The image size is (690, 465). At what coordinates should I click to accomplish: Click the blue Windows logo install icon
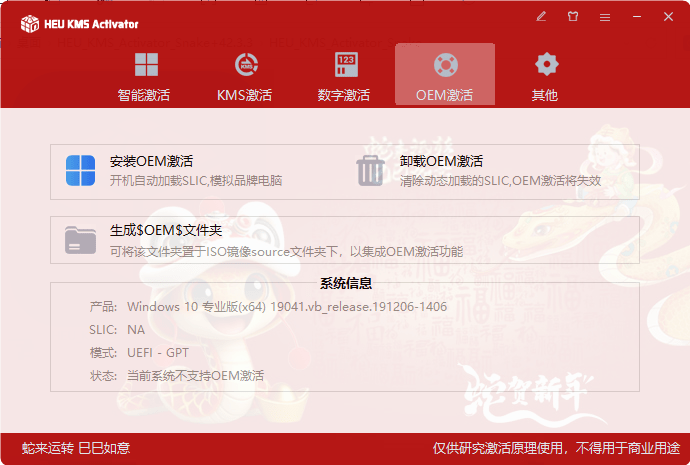[x=80, y=171]
